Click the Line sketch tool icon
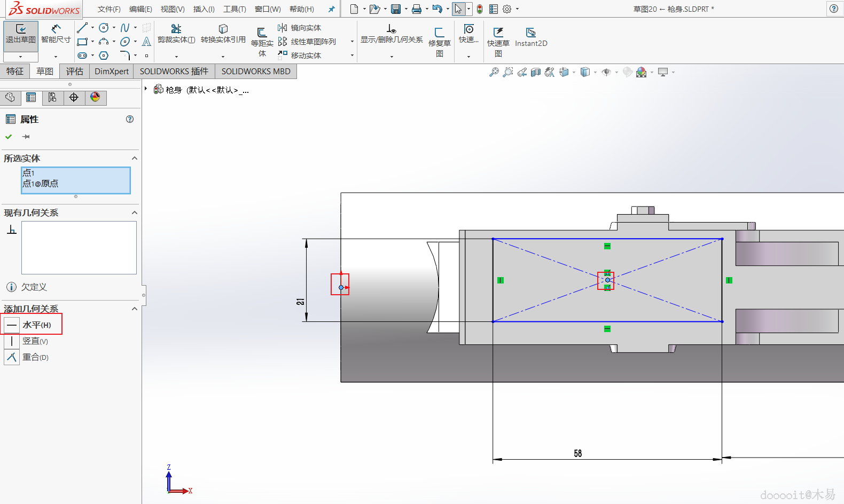Screen dimensions: 844x504 [x=82, y=28]
